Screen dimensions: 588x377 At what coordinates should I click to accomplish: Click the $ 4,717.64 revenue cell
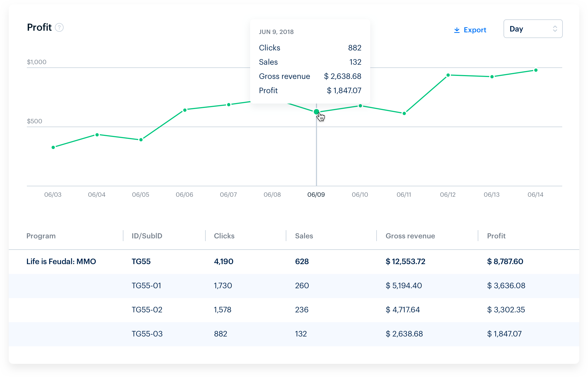coord(403,310)
